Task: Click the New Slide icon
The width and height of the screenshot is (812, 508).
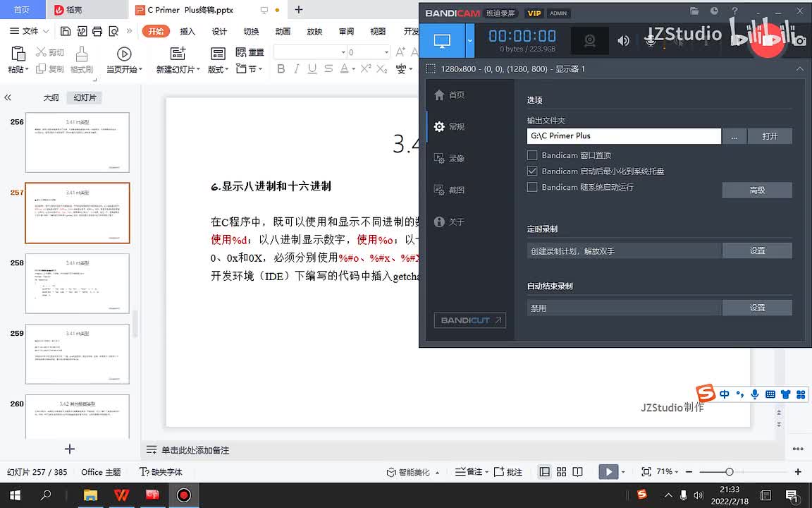Action: tap(178, 54)
